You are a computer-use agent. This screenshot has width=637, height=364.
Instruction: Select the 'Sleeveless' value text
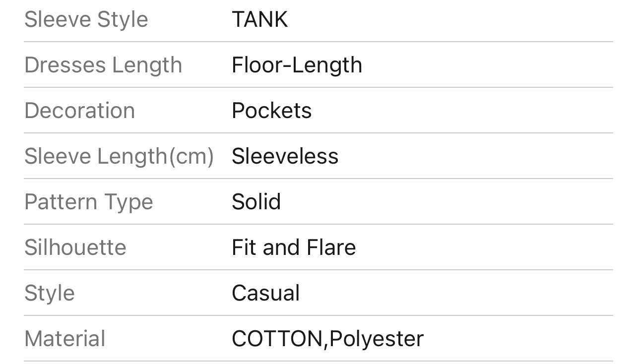tap(285, 157)
